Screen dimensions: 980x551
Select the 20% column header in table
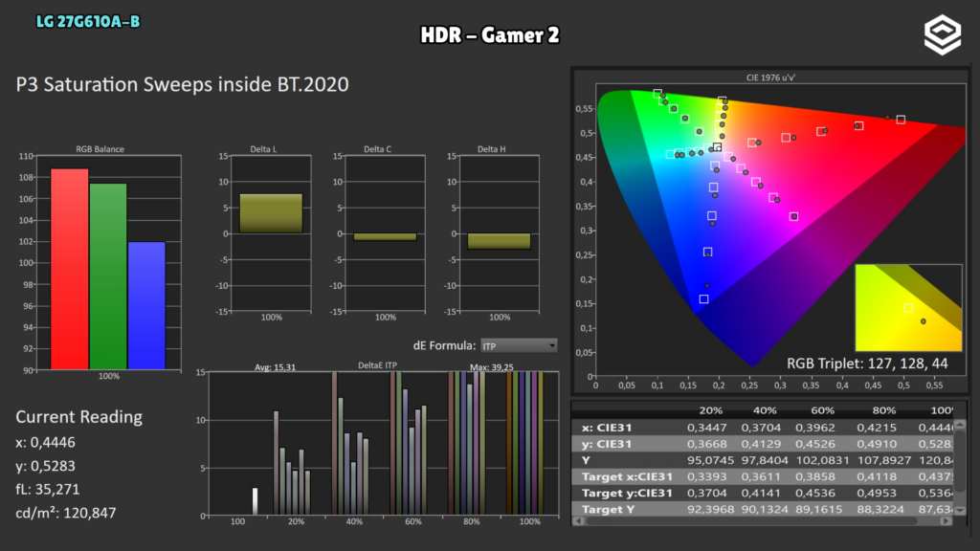coord(711,410)
